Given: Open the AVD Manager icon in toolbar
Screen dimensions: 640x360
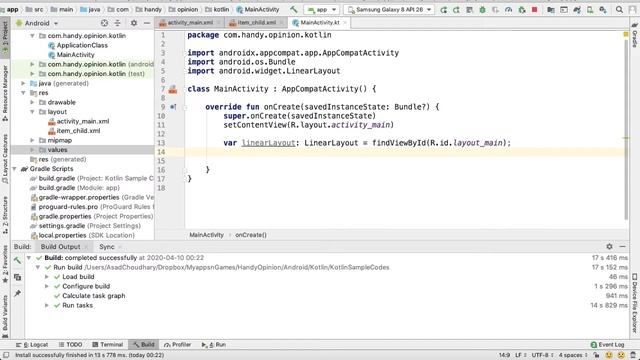Looking at the screenshot, I should tap(590, 9).
